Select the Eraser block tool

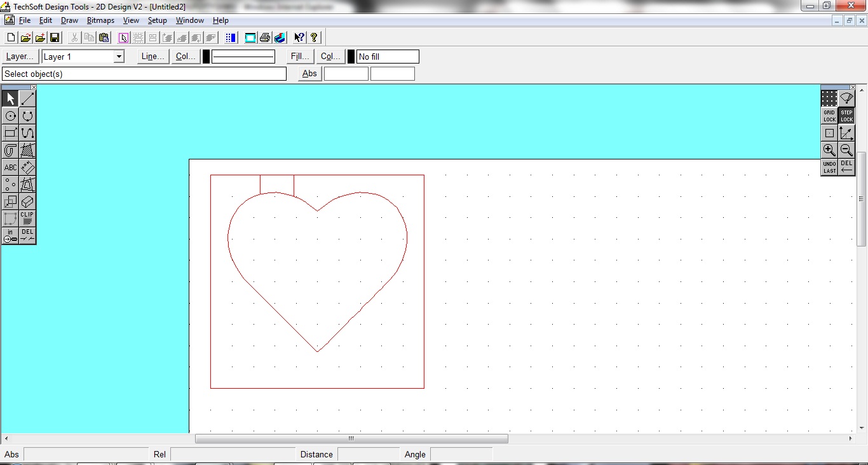[27, 201]
